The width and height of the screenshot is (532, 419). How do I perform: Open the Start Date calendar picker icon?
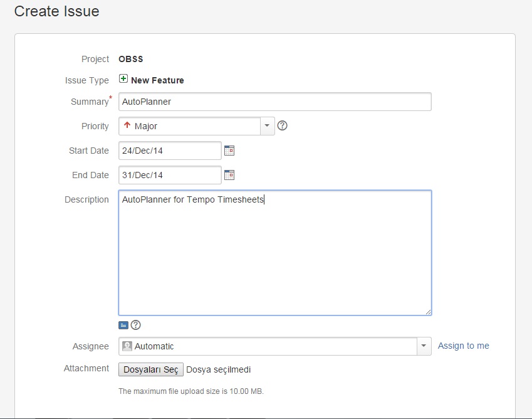click(x=229, y=151)
